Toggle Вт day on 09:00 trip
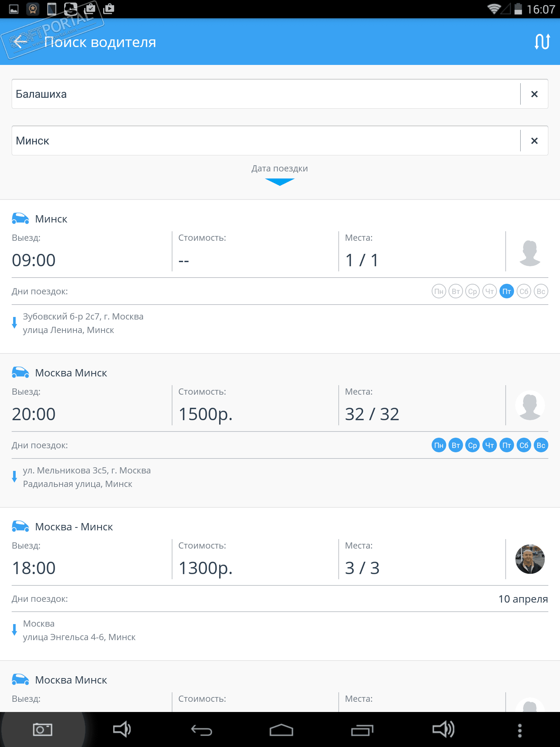Viewport: 560px width, 747px height. coord(456,291)
